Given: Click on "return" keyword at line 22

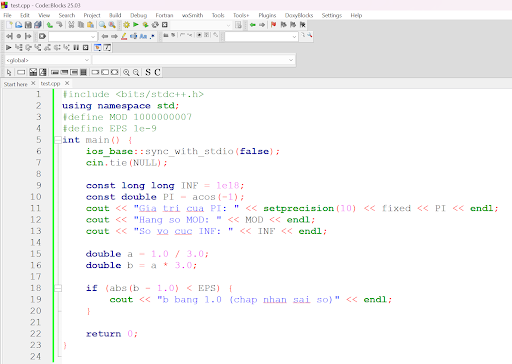Looking at the screenshot, I should (x=103, y=334).
